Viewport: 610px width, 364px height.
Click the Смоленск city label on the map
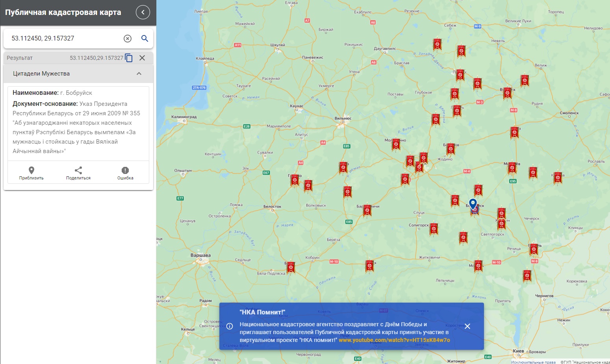coord(569,113)
